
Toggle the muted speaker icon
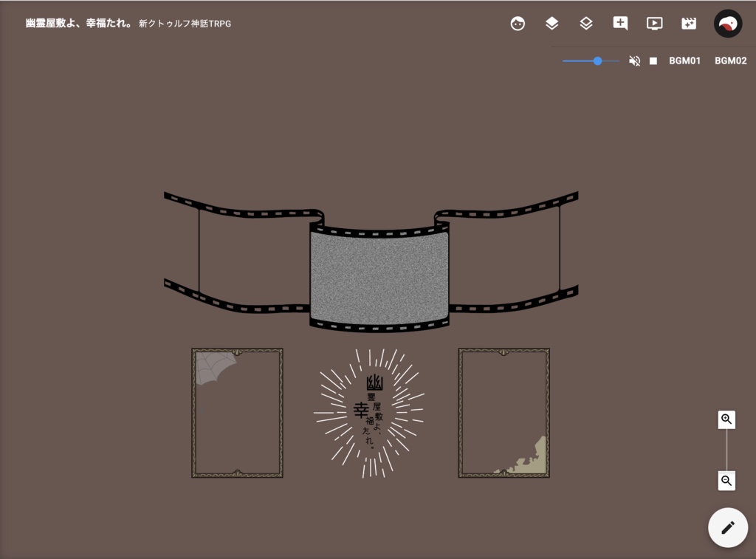pos(634,61)
